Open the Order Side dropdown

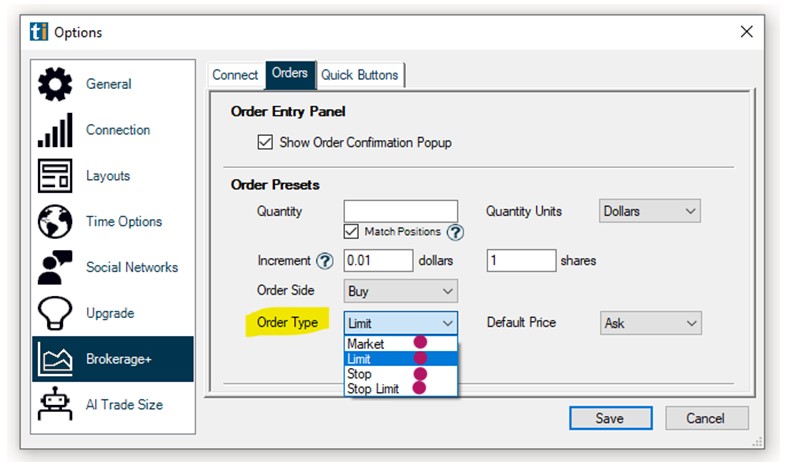(x=400, y=292)
